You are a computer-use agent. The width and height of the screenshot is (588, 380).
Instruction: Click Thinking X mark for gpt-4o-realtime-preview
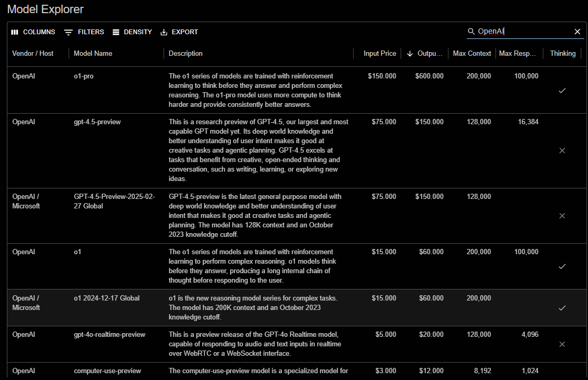(562, 344)
